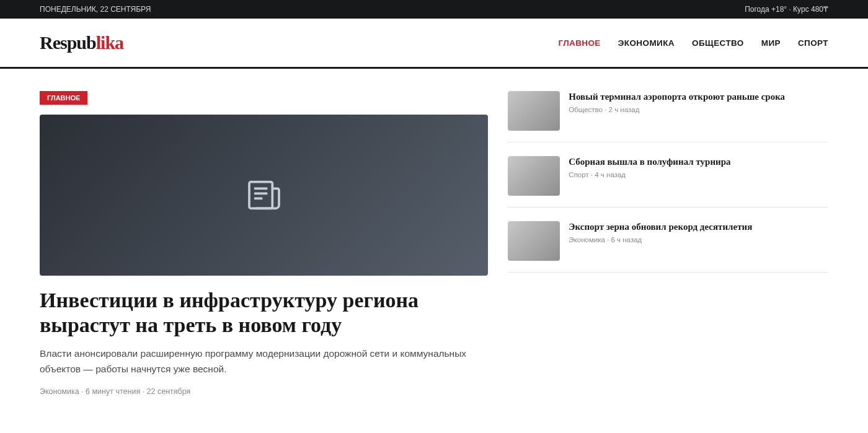Image resolution: width=868 pixels, height=433 pixels.
Task: Go to the ЭКОНОМИКА section
Action: [x=646, y=43]
